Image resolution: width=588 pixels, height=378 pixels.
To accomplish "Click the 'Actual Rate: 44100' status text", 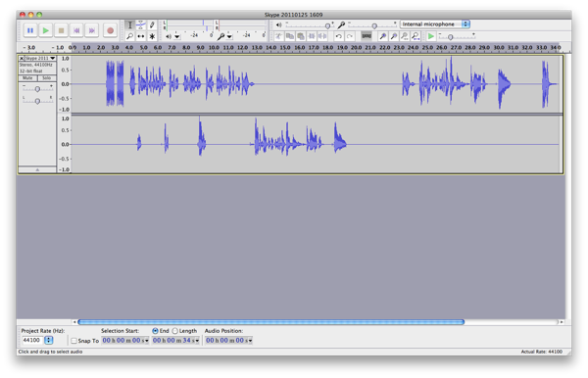I will 541,352.
